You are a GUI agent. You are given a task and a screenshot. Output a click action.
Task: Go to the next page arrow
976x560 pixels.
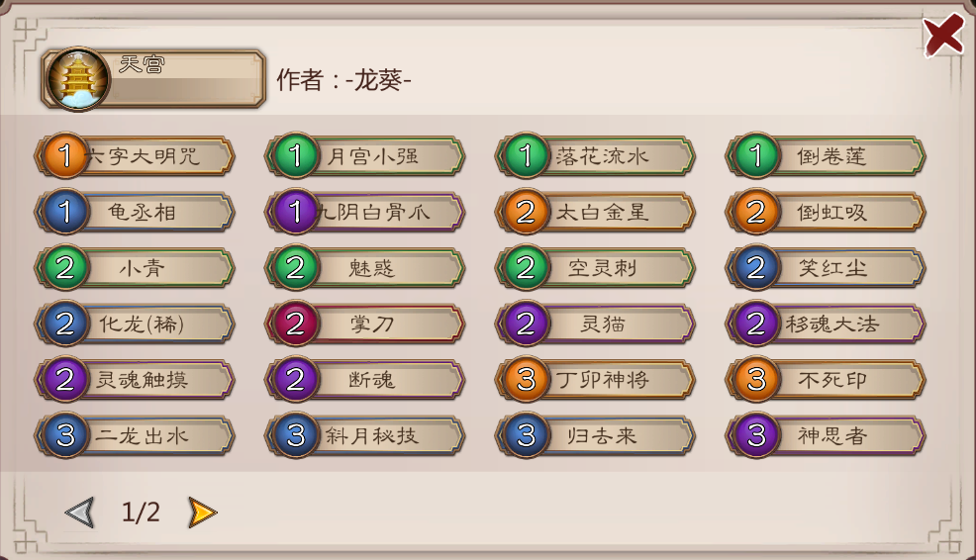click(x=202, y=513)
